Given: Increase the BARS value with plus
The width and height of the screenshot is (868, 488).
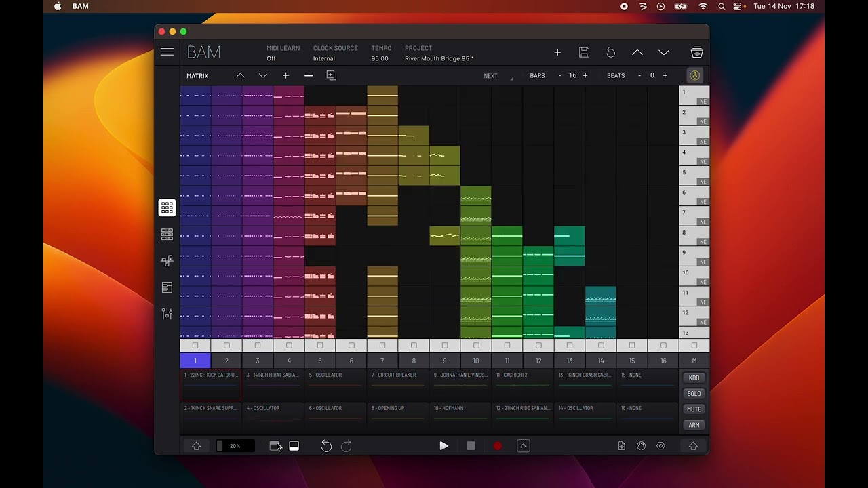Looking at the screenshot, I should pos(585,75).
